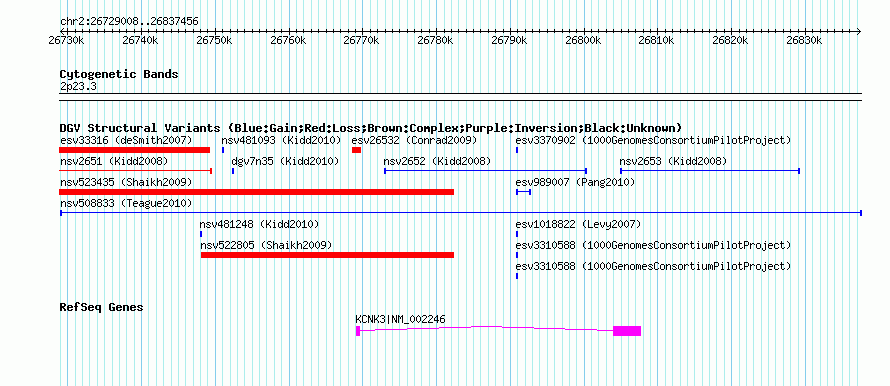
Task: Open nsv2652 (Kidd2008) label
Action: tap(438, 161)
